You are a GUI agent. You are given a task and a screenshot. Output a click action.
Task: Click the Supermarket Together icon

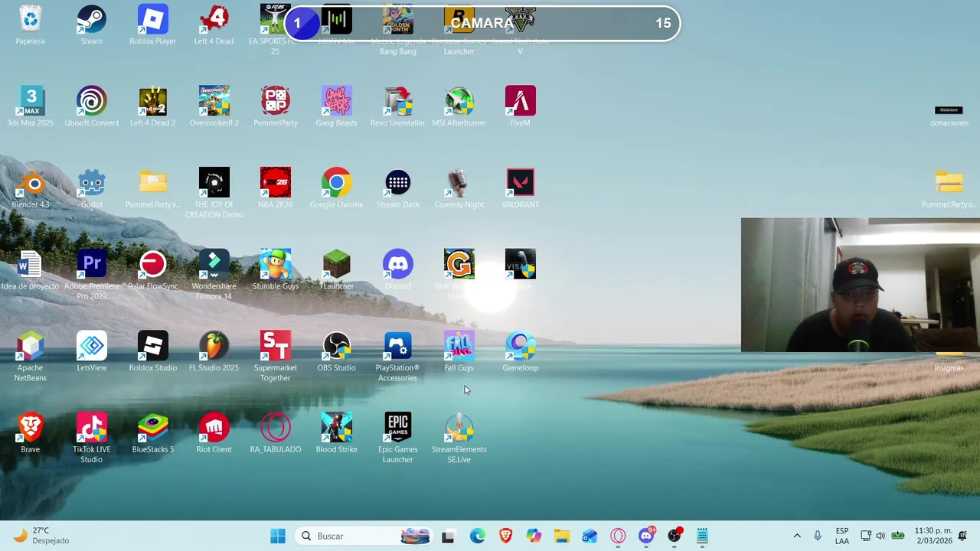(276, 357)
